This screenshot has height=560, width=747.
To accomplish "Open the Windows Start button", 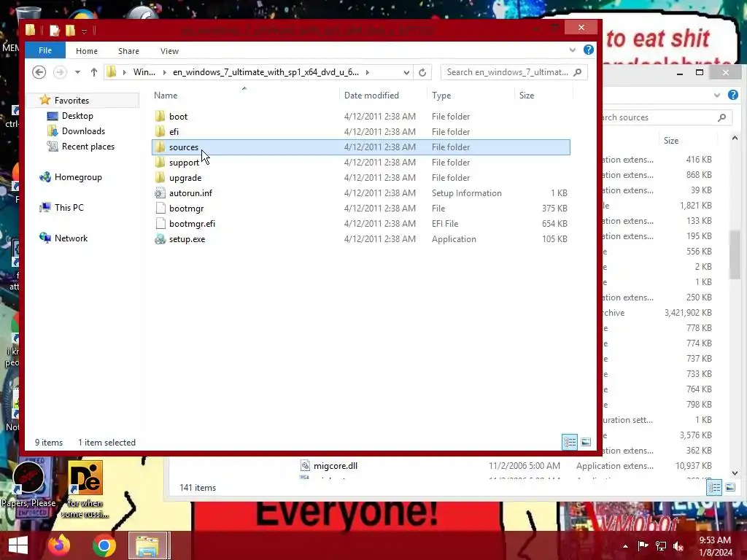I will 18,545.
